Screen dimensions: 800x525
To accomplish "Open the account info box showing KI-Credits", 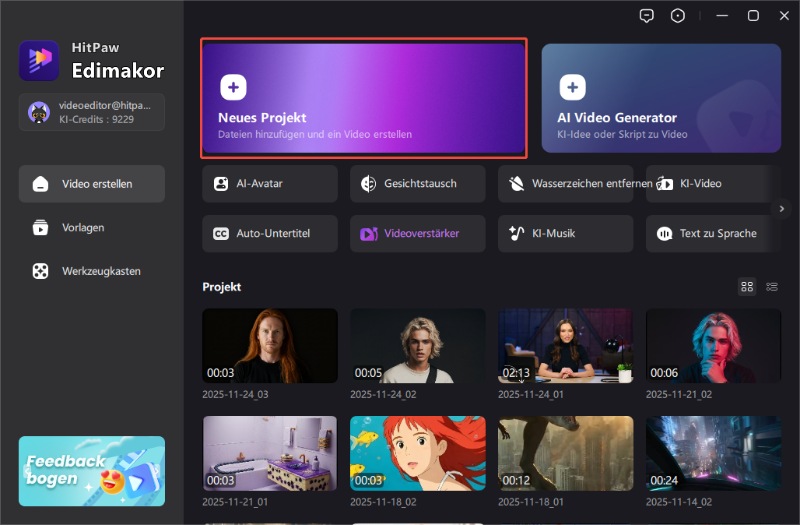I will point(91,112).
